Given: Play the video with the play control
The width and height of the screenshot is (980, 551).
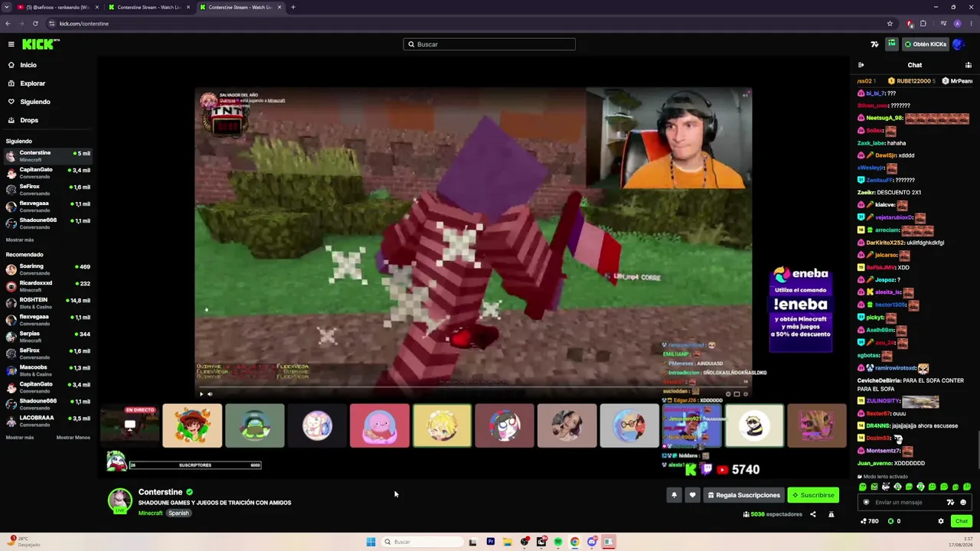Looking at the screenshot, I should 201,394.
